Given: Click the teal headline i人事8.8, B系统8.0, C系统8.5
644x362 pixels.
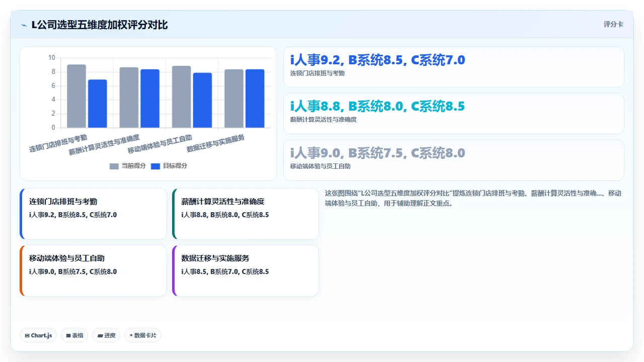Looking at the screenshot, I should (x=377, y=106).
